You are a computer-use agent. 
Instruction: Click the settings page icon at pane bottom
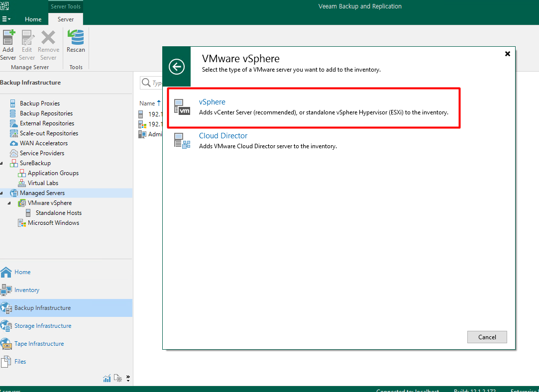click(x=117, y=378)
